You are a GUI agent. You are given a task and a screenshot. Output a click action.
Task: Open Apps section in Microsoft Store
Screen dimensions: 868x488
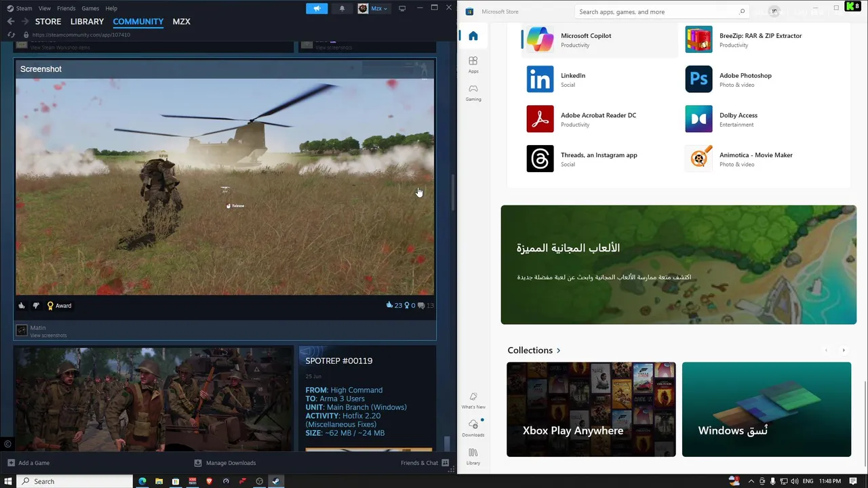pos(473,64)
